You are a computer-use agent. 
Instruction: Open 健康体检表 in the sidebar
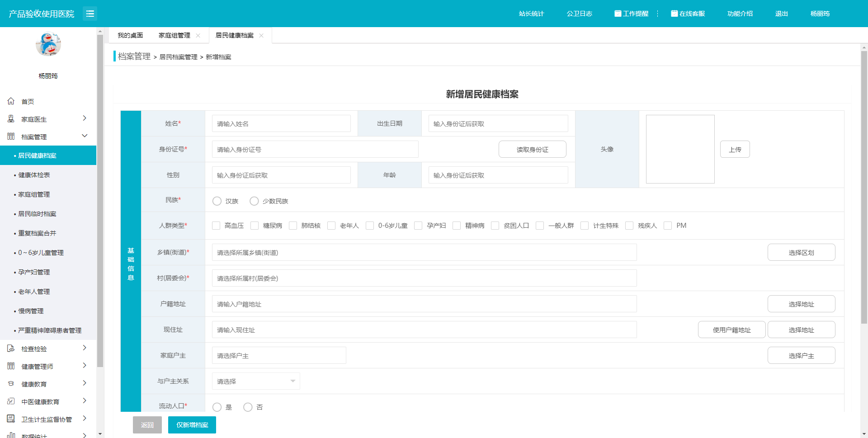click(x=34, y=175)
